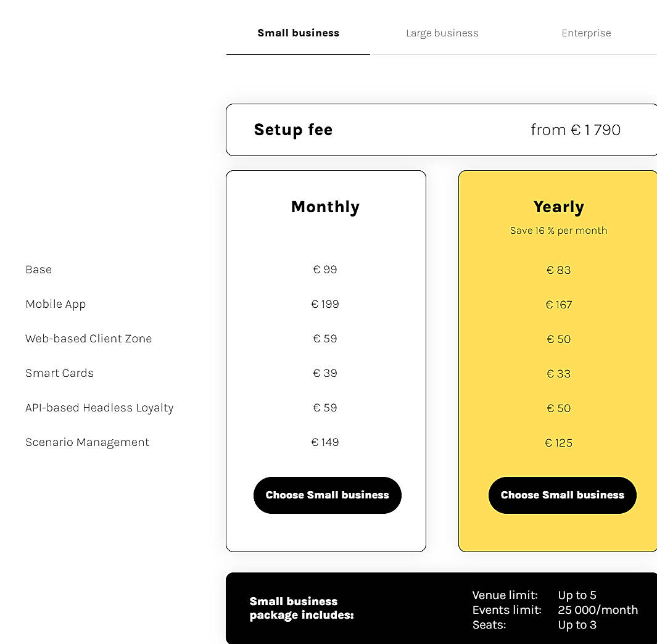Click the € 99 monthly Base price
The width and height of the screenshot is (657, 644).
click(x=325, y=270)
